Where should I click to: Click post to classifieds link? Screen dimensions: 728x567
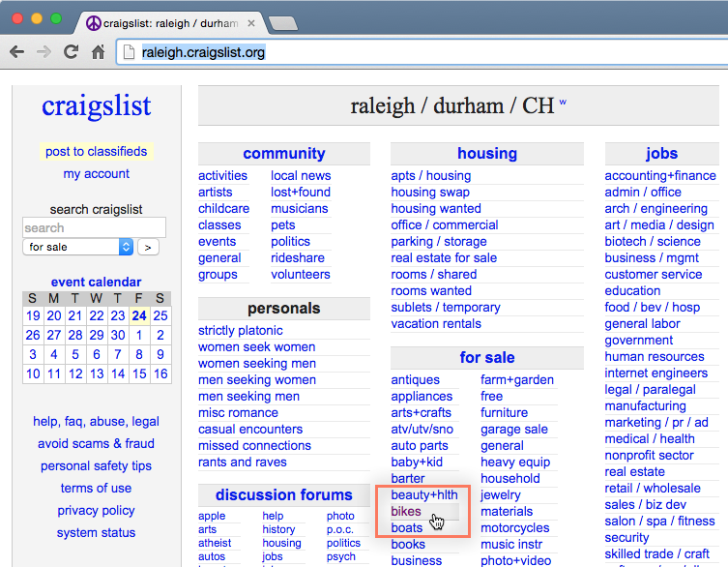[x=96, y=151]
